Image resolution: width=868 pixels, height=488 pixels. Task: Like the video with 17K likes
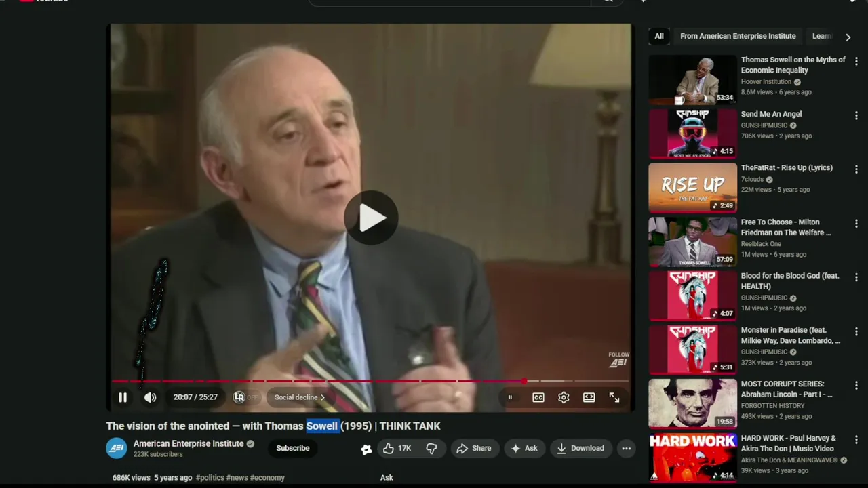[397, 448]
